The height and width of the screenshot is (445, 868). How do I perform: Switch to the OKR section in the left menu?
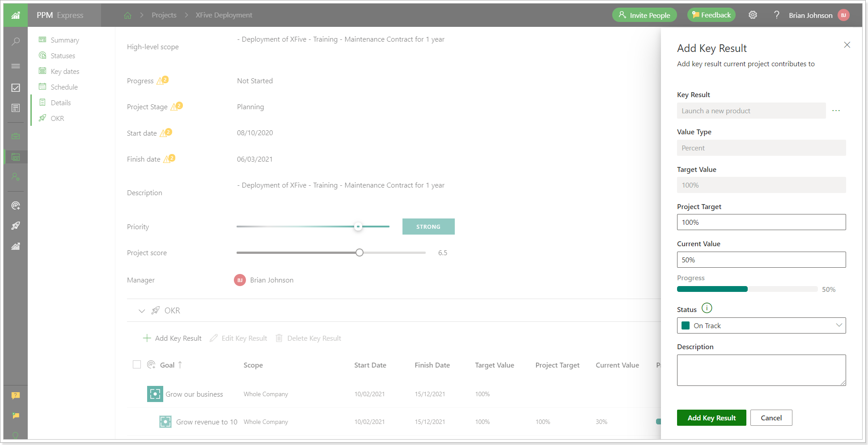[56, 118]
